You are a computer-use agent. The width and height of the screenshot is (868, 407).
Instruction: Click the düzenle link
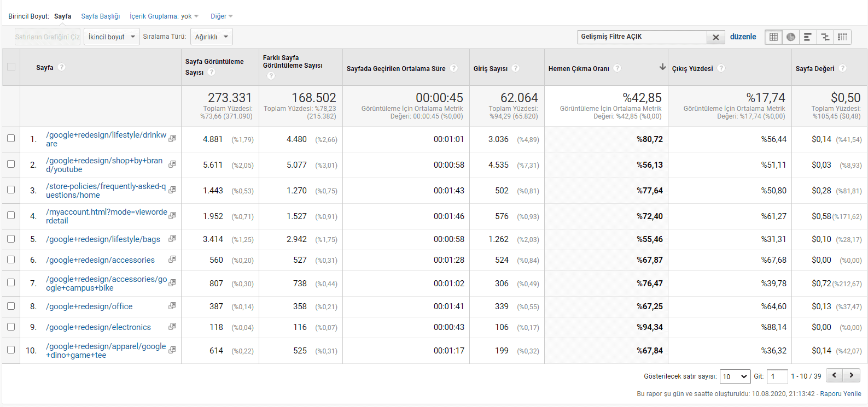[743, 37]
